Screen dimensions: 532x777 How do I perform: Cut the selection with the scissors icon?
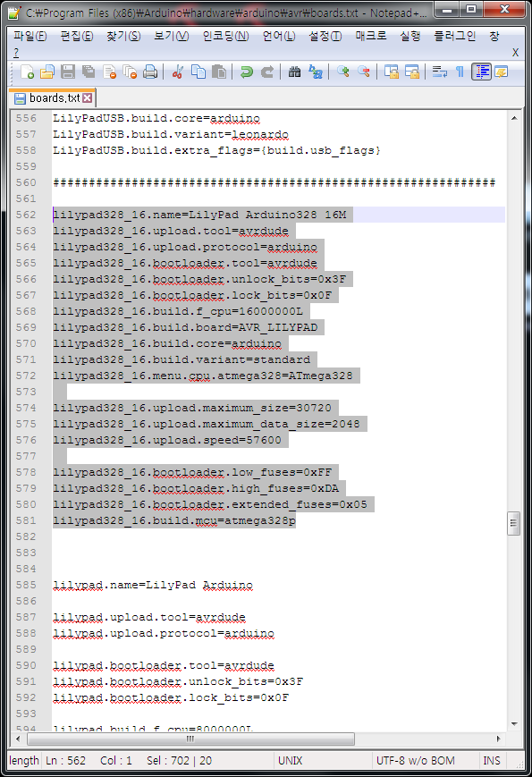pyautogui.click(x=177, y=72)
